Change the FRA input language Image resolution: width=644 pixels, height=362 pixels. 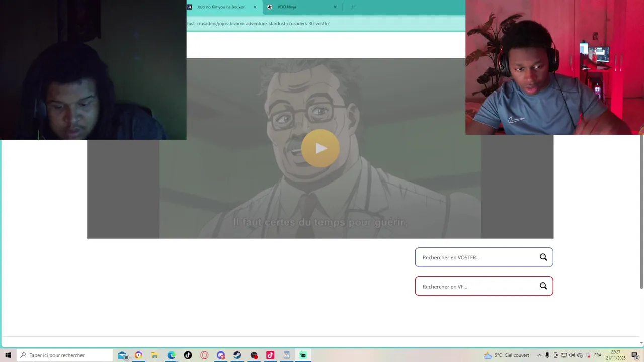598,355
